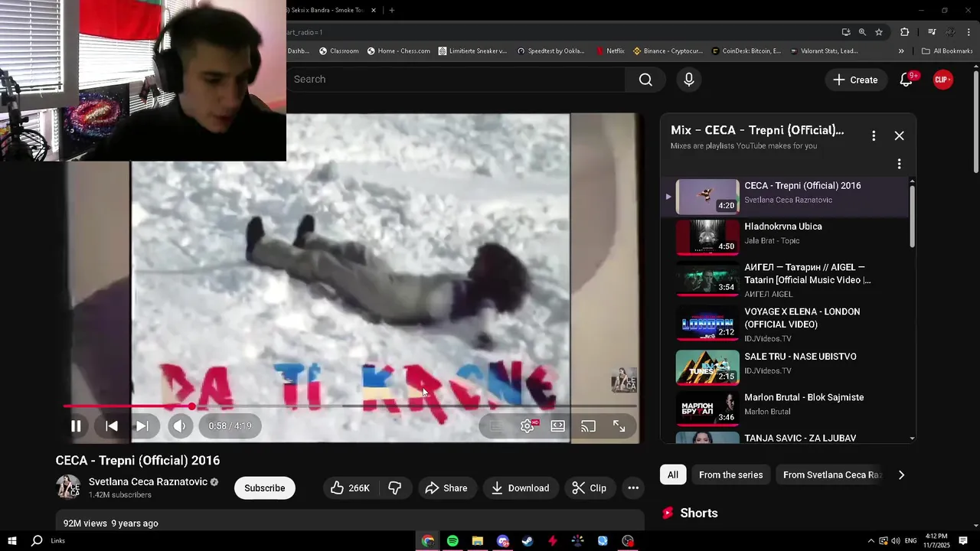Open the Windows Start menu

12,541
